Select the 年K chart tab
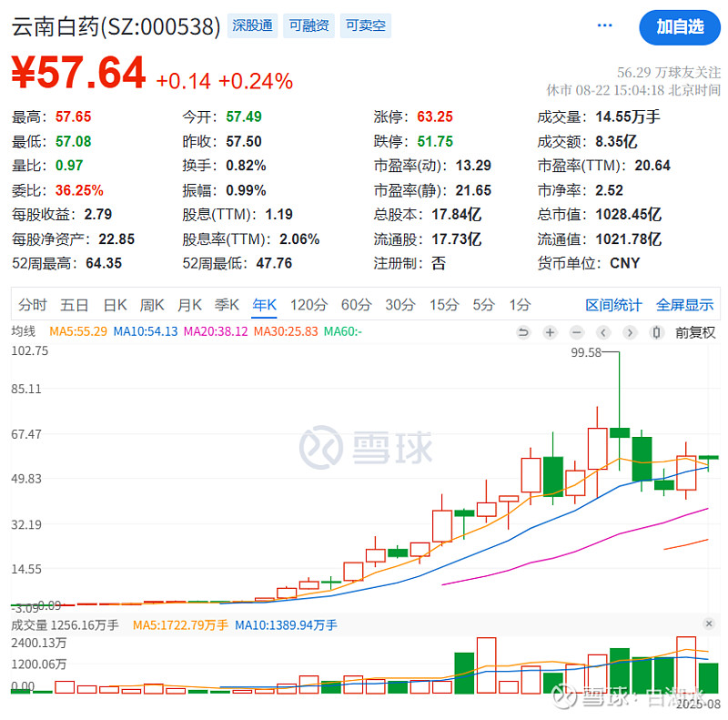Image resolution: width=728 pixels, height=720 pixels. click(x=264, y=305)
